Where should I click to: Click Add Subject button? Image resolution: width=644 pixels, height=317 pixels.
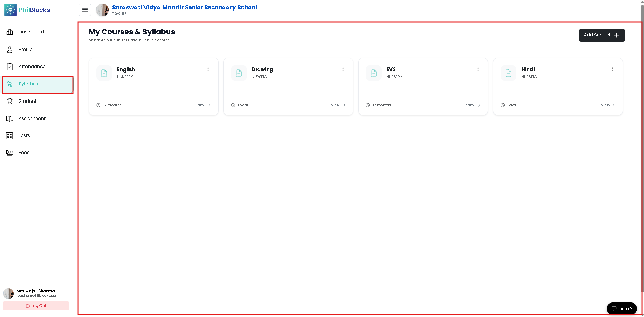pos(602,35)
